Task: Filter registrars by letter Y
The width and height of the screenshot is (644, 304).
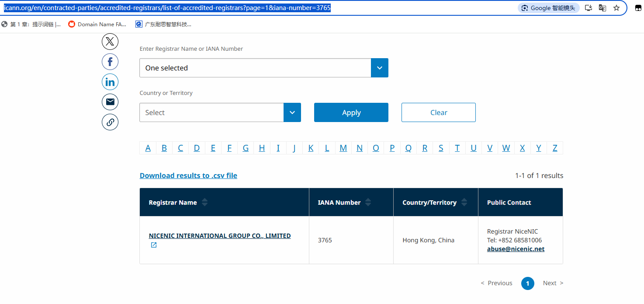Action: (539, 148)
